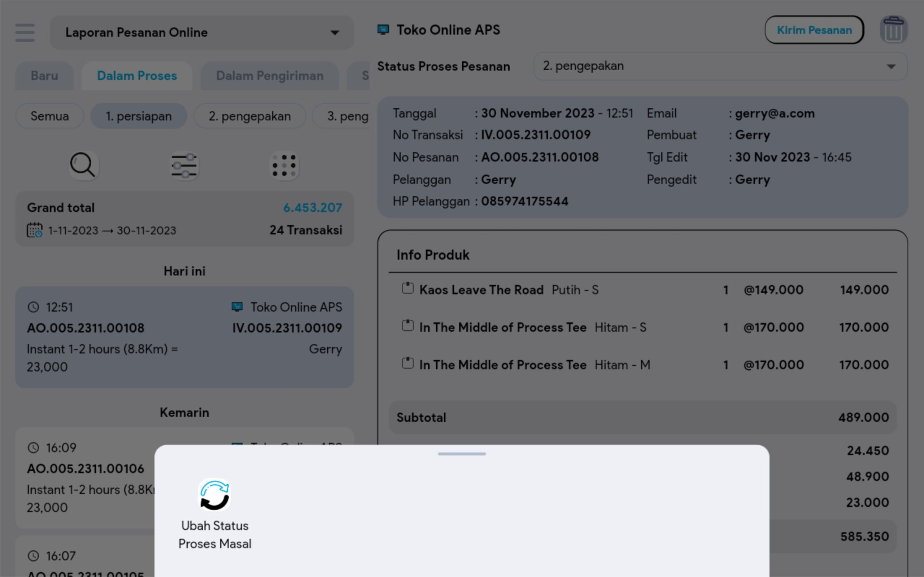Click the calendar date range icon
This screenshot has height=577, width=924.
click(x=34, y=230)
